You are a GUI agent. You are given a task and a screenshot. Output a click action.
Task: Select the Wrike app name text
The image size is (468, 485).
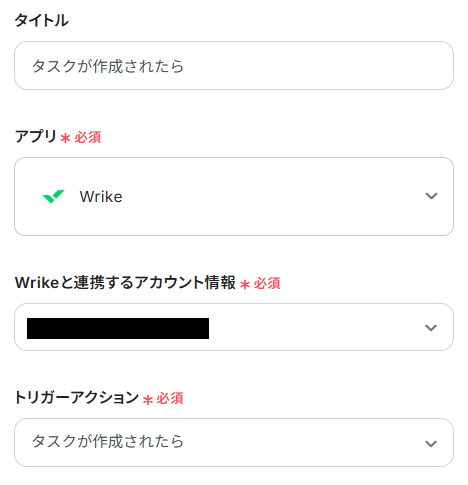(101, 197)
